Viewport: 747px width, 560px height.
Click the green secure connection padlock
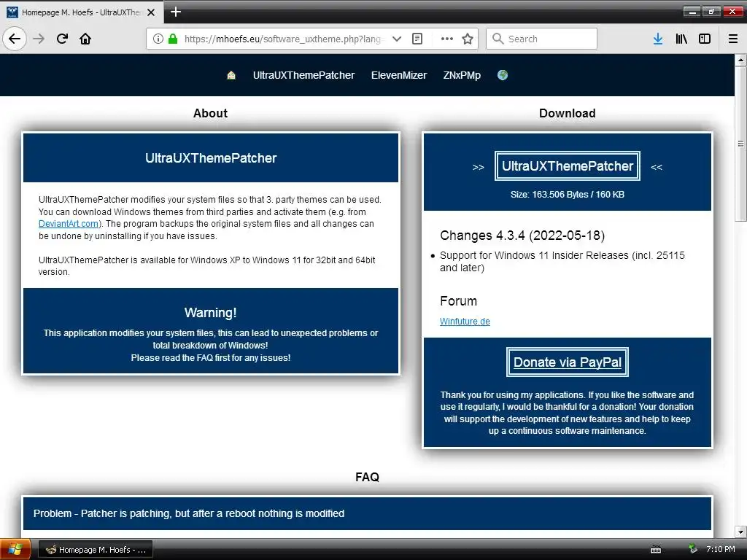pyautogui.click(x=173, y=39)
